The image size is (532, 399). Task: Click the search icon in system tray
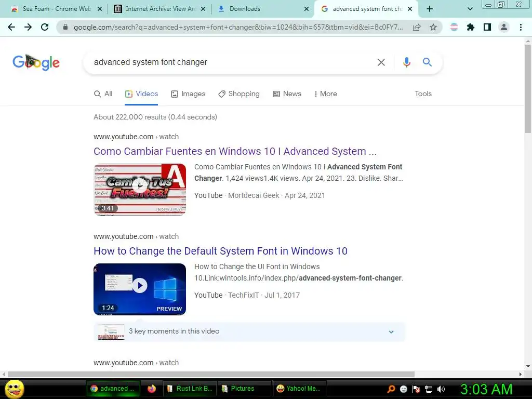[391, 389]
